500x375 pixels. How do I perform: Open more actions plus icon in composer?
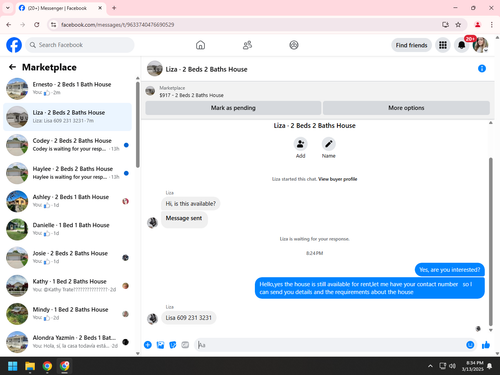[148, 345]
